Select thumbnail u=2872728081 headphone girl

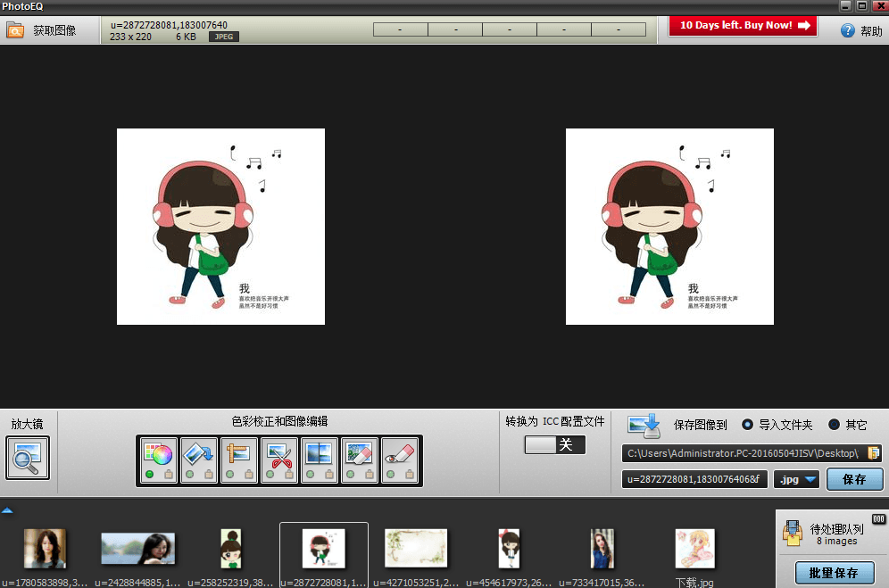324,549
